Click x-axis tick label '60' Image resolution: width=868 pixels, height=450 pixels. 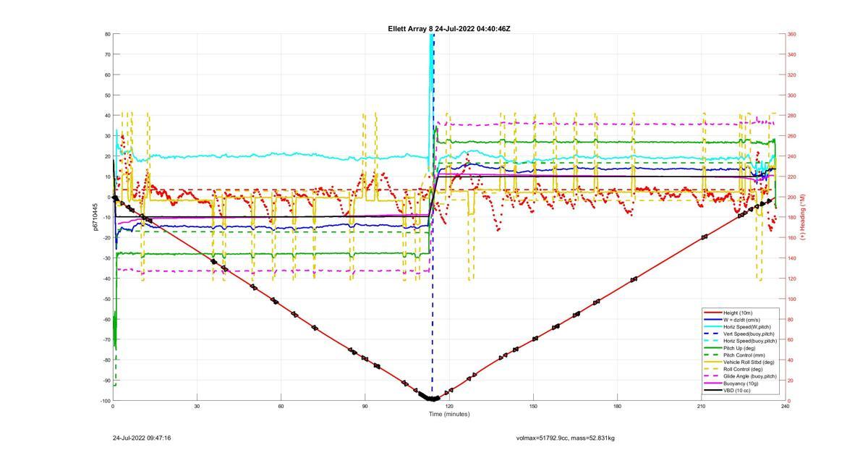(x=281, y=407)
